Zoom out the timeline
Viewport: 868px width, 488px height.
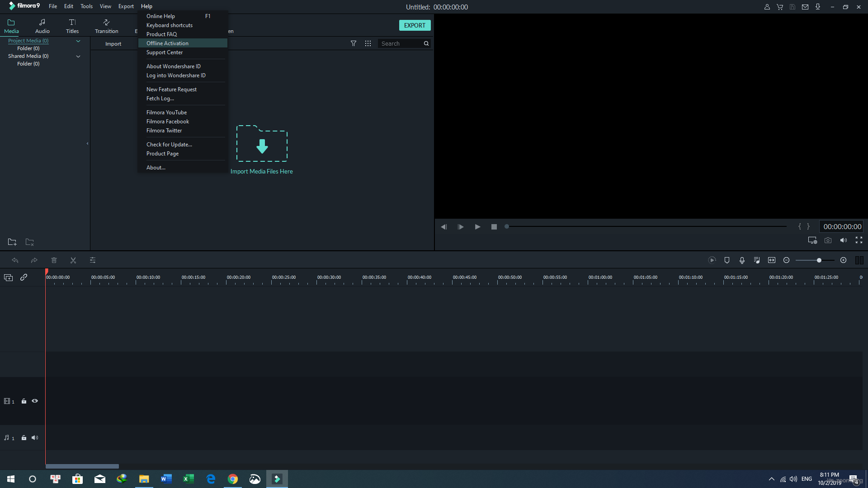(787, 260)
